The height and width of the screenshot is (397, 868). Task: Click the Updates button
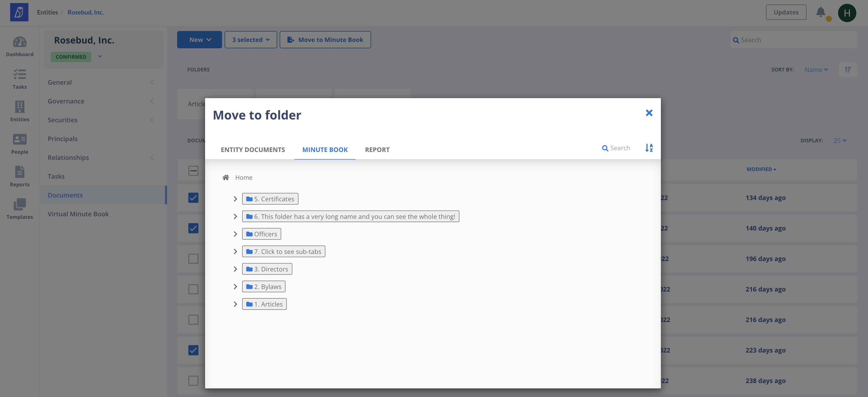click(786, 12)
